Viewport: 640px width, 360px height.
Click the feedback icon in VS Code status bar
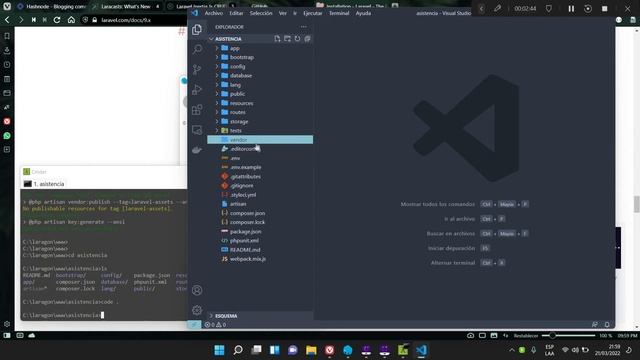pos(595,324)
